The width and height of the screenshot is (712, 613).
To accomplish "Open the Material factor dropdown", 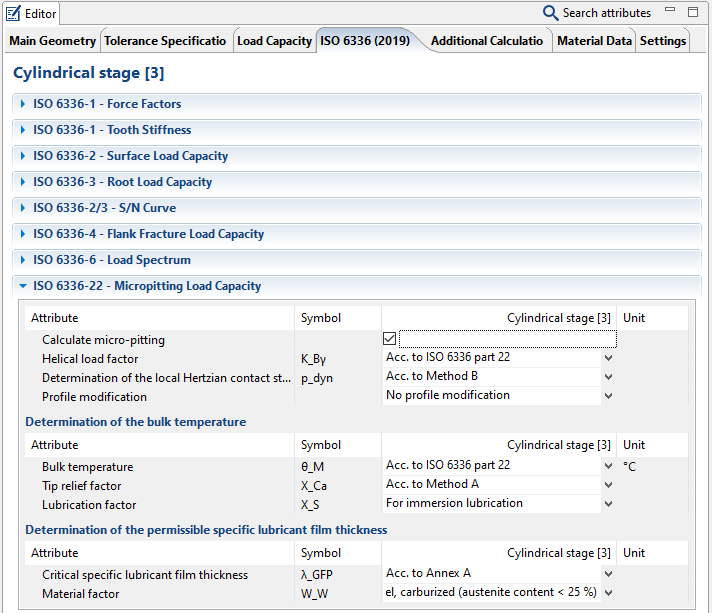I will [608, 593].
